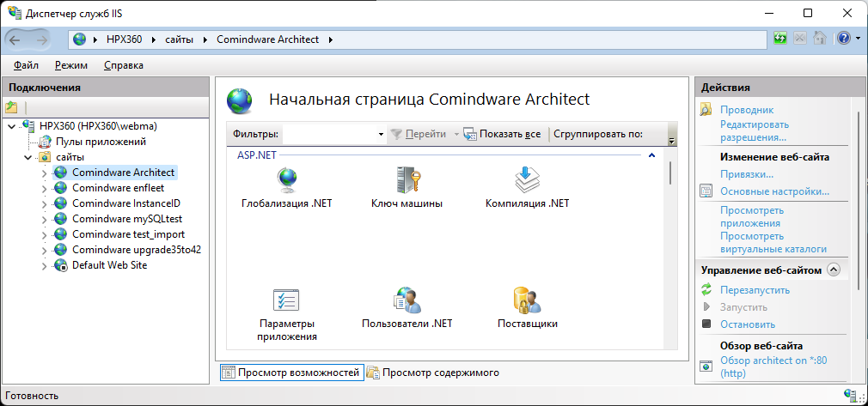Click the сайты folder icon in tree
This screenshot has height=406, width=868.
click(46, 157)
